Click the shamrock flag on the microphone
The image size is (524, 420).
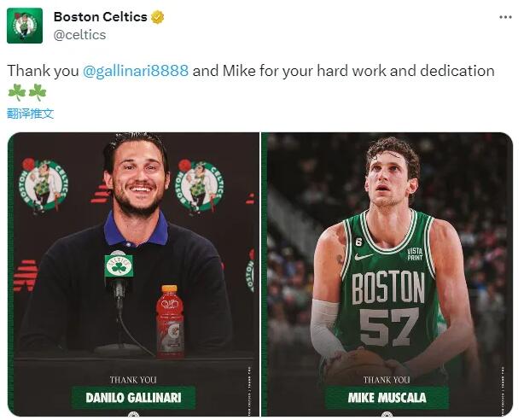pyautogui.click(x=119, y=265)
